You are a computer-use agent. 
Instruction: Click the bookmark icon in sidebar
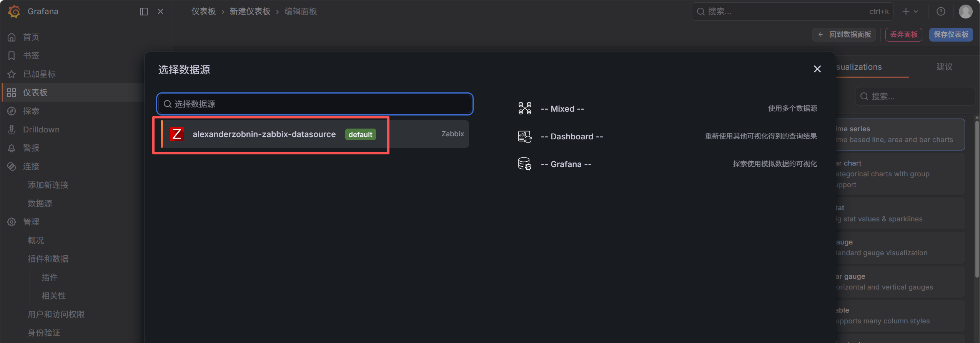pos(12,55)
